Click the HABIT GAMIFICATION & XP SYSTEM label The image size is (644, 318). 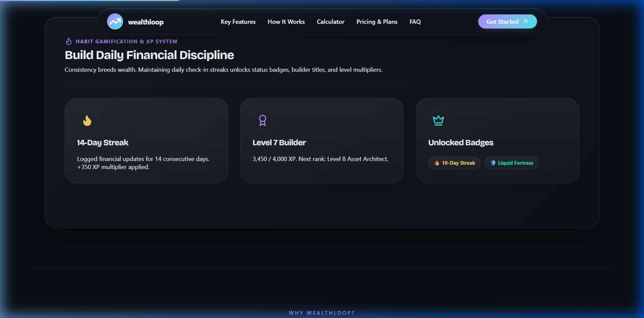126,42
